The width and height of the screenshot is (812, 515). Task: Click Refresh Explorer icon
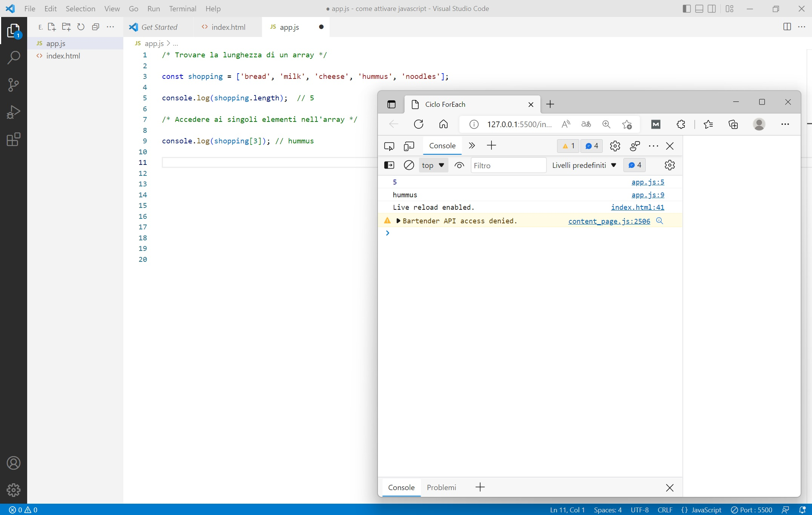click(80, 27)
